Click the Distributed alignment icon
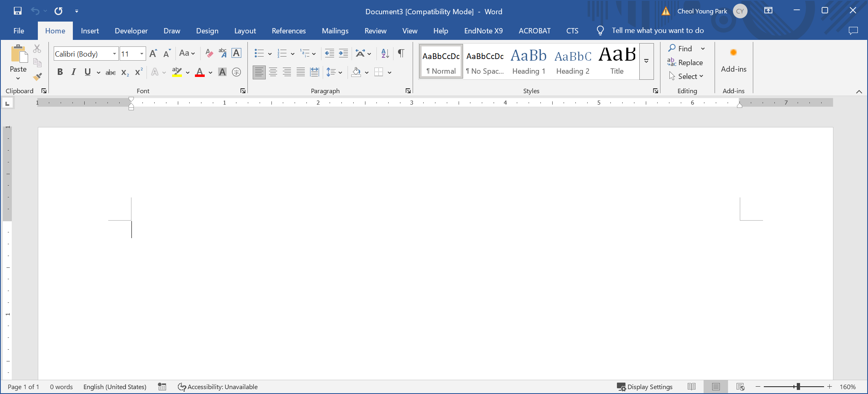Viewport: 868px width, 394px height. (x=314, y=72)
